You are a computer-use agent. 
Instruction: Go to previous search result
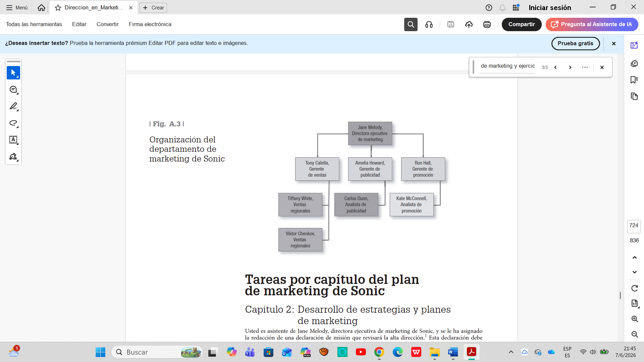pos(555,67)
